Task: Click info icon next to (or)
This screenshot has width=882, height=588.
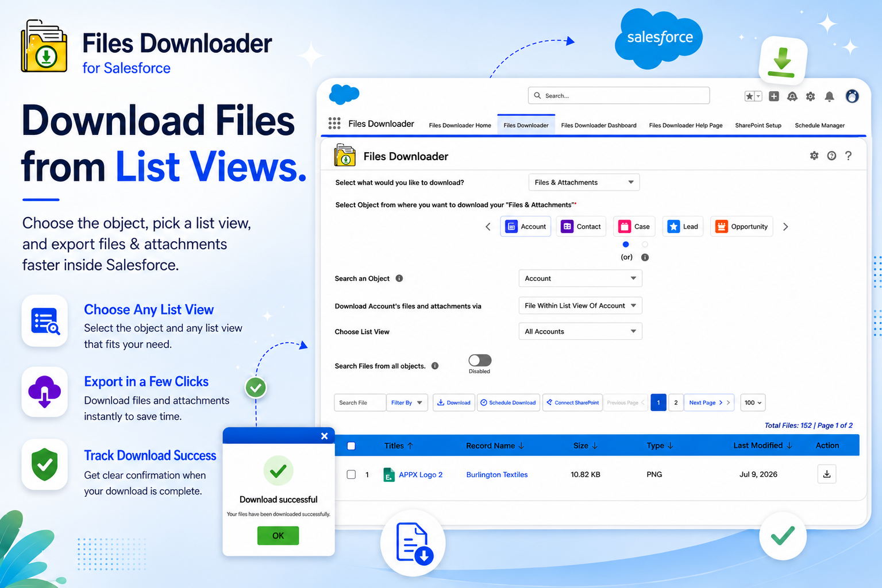Action: (x=645, y=257)
